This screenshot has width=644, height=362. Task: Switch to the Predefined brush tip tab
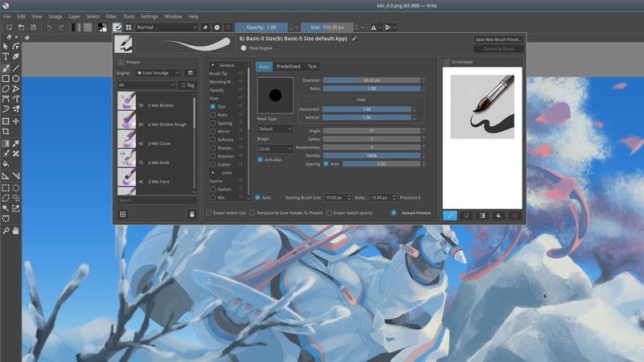pyautogui.click(x=287, y=66)
